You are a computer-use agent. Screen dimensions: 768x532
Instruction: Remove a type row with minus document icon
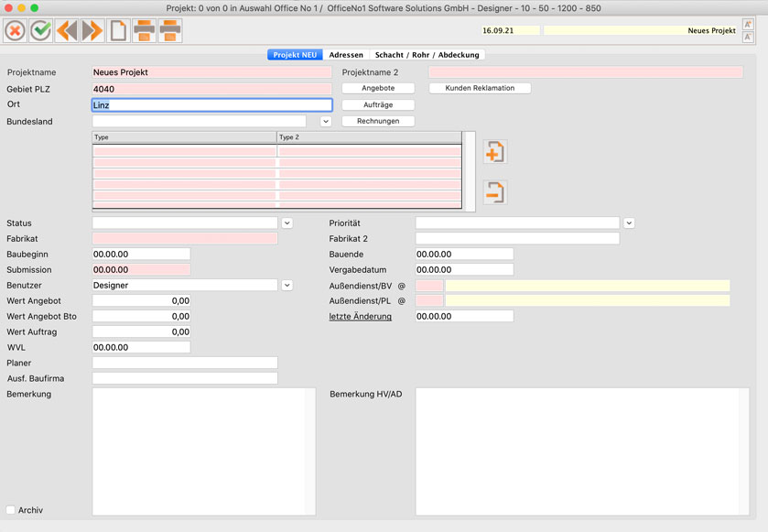pos(495,192)
